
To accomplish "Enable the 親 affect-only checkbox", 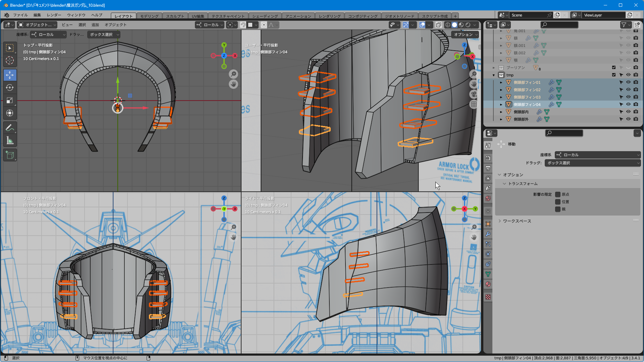I will coord(558,209).
